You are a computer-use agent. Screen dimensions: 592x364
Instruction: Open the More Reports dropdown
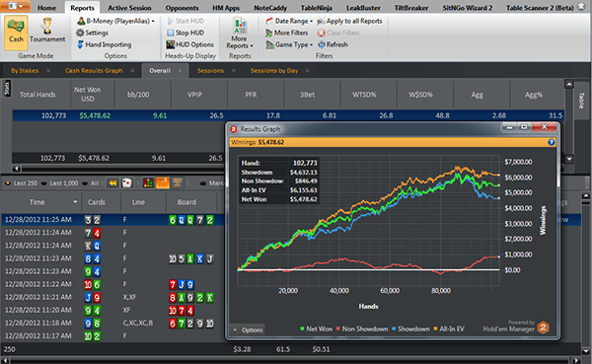pos(240,34)
